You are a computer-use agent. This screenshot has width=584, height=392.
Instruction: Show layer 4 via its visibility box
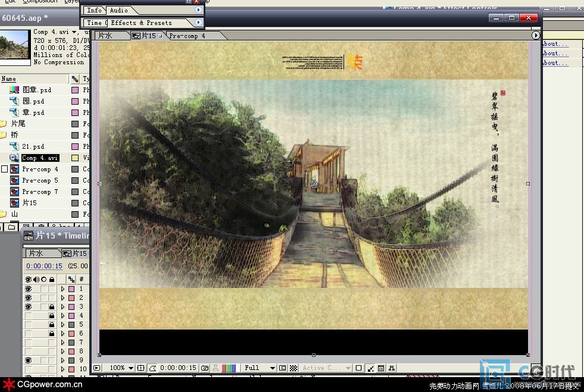click(x=29, y=316)
